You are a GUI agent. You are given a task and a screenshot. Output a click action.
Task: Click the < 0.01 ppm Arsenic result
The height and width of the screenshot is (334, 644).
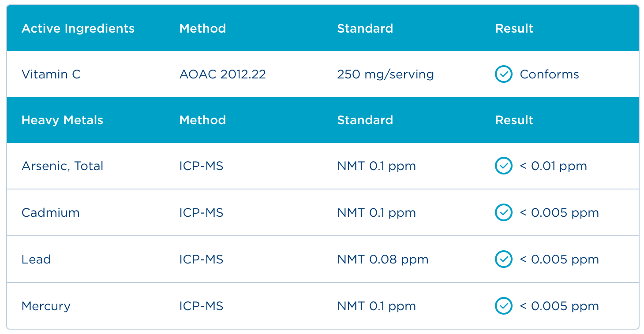553,166
